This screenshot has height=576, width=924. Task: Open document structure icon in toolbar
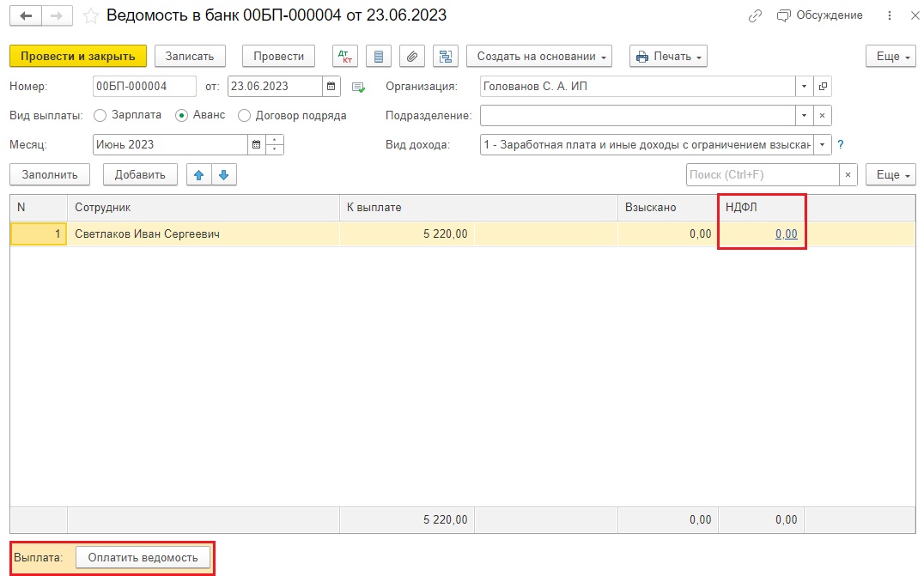446,57
